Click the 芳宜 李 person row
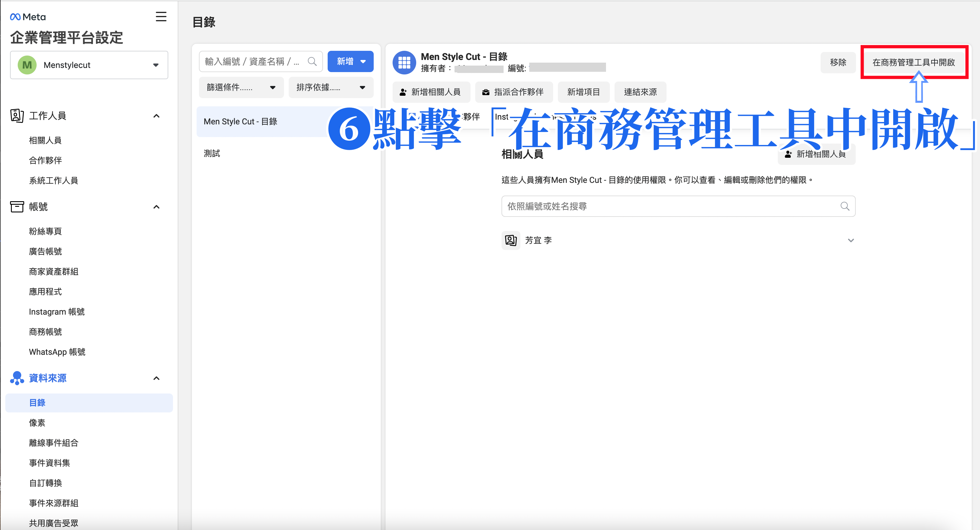 [x=678, y=240]
